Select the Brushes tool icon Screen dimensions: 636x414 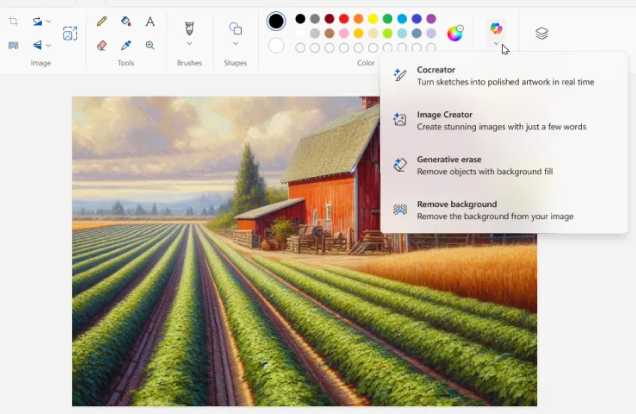[x=189, y=28]
